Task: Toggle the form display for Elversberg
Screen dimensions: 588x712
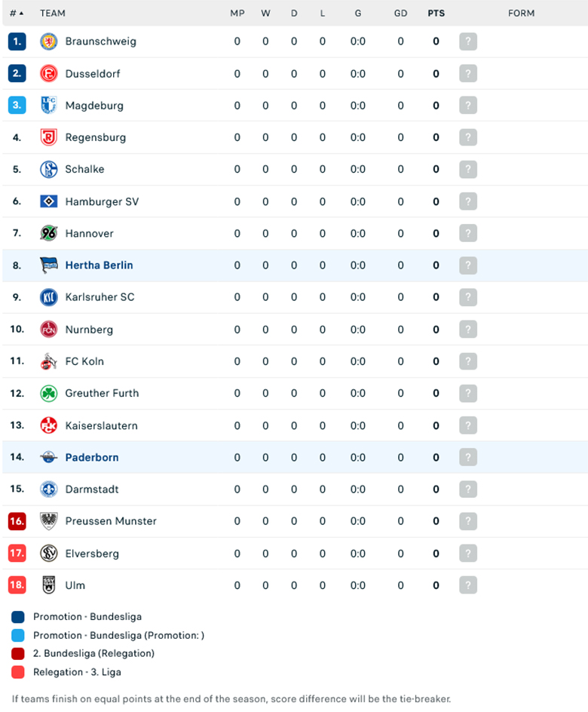Action: [468, 553]
